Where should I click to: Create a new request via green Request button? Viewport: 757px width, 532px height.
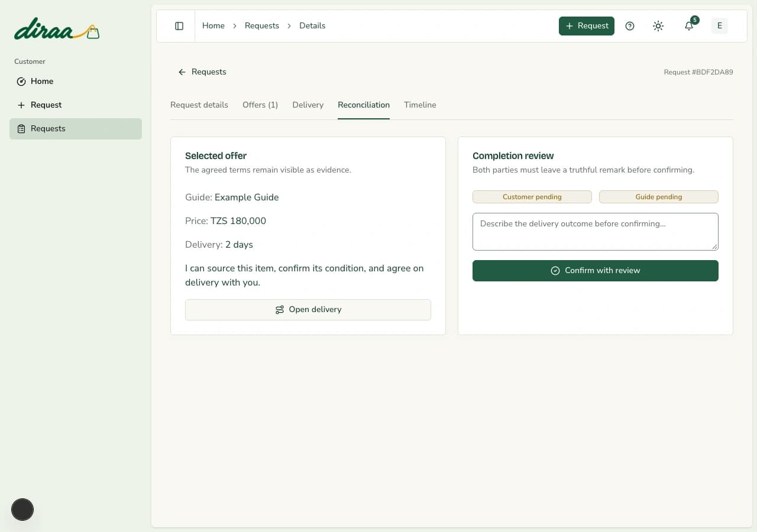[x=587, y=26]
